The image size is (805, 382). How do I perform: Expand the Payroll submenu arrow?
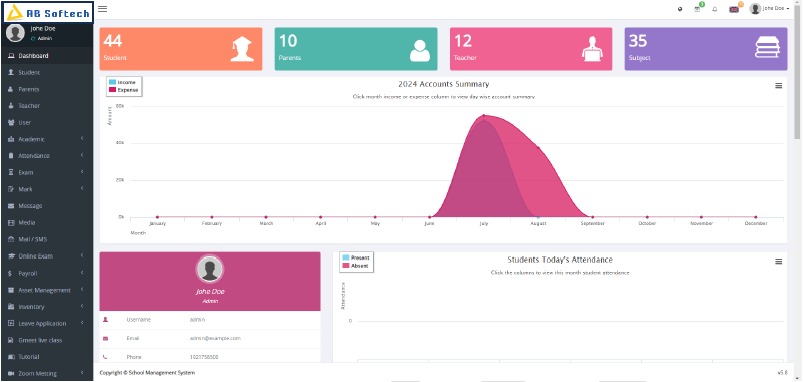coord(82,273)
